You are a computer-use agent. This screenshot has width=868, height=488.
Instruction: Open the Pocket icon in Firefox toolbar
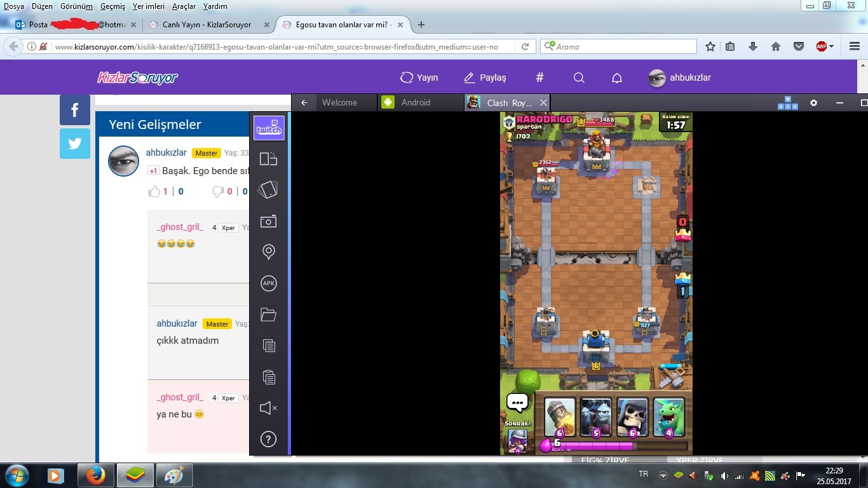(799, 46)
